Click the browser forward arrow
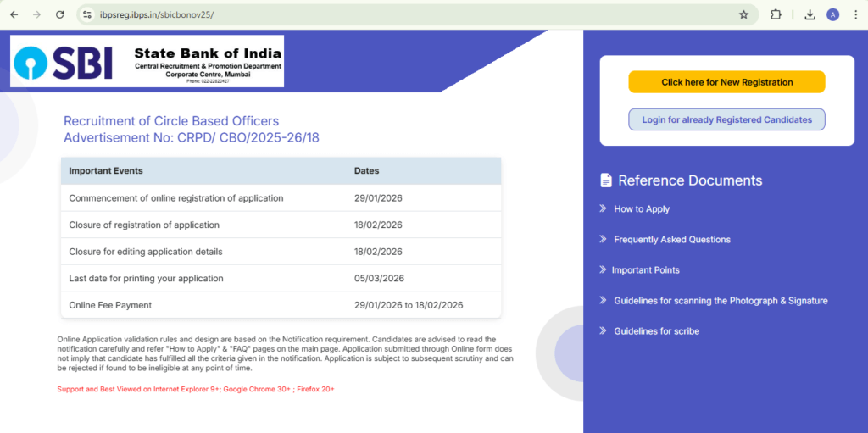The height and width of the screenshot is (433, 868). point(36,14)
